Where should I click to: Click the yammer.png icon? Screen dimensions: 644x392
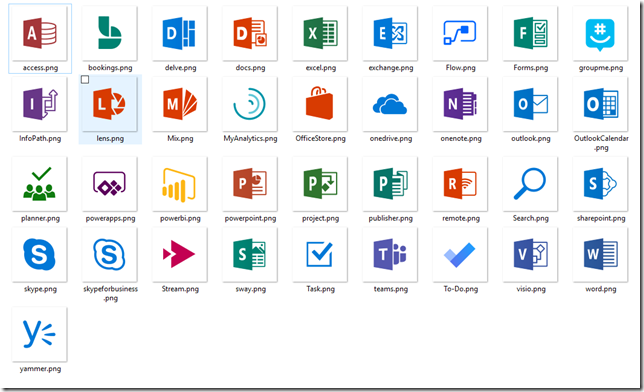[40, 334]
